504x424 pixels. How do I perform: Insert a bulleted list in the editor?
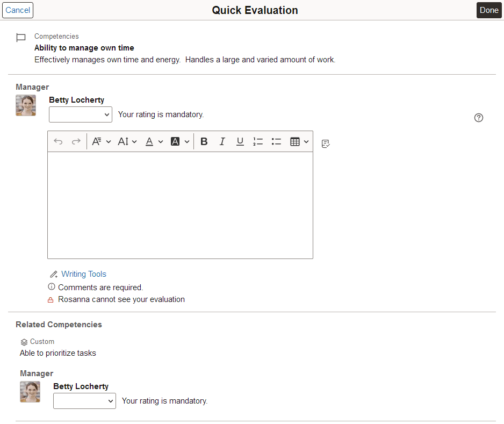(276, 141)
